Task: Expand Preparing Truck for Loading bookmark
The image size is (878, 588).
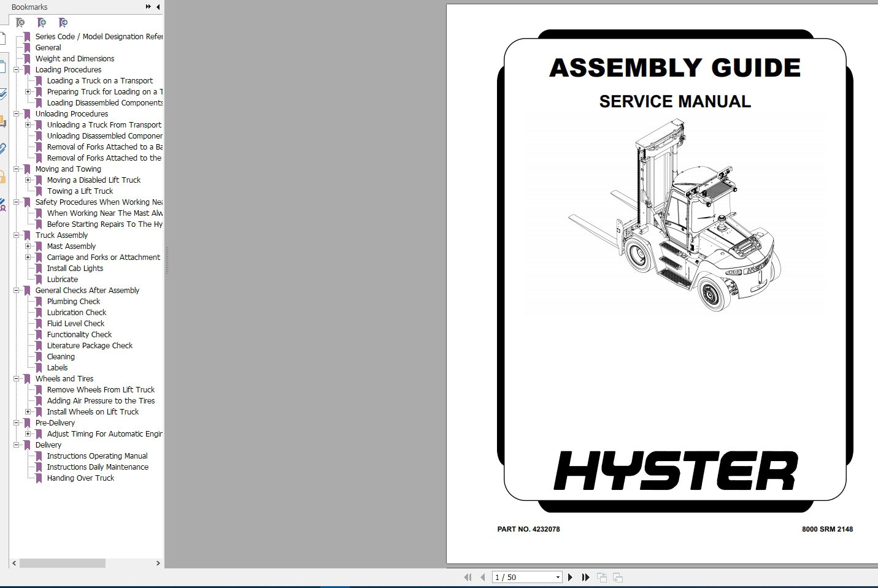Action: click(x=28, y=92)
